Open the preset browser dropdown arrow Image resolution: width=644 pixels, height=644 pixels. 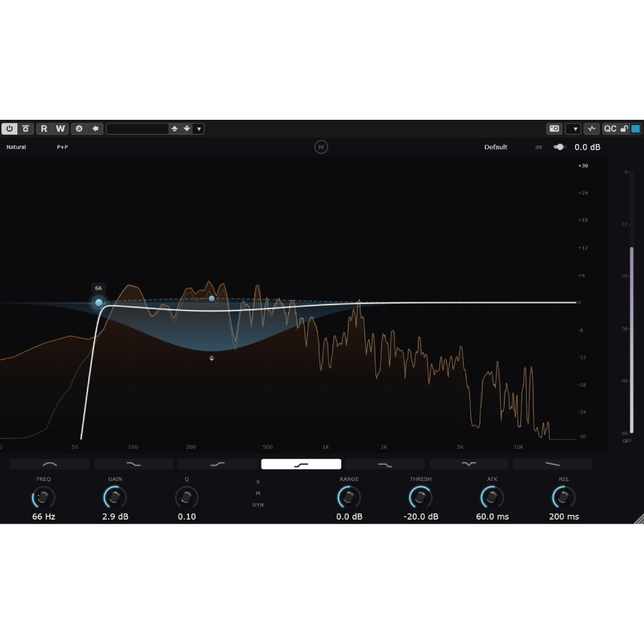pyautogui.click(x=199, y=129)
